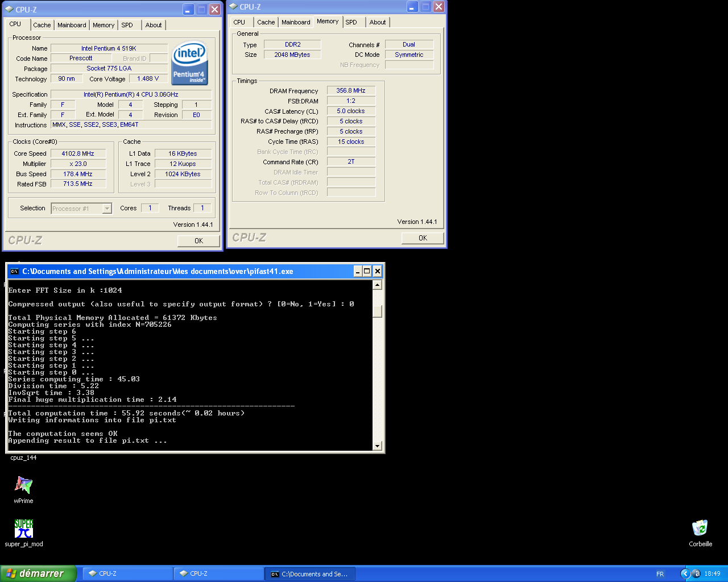Click the Specification Intel Pentium 4 3.06GHz field
The image size is (728, 582).
coord(131,94)
